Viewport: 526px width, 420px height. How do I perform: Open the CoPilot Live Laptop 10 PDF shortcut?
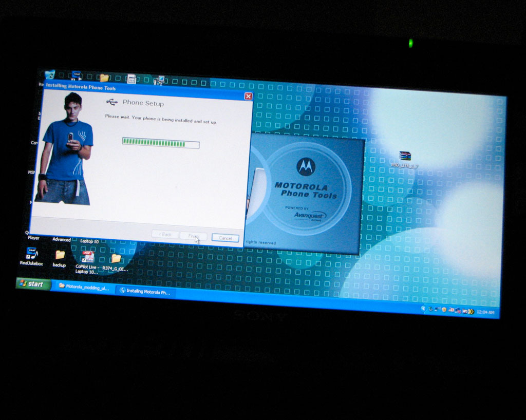(87, 262)
